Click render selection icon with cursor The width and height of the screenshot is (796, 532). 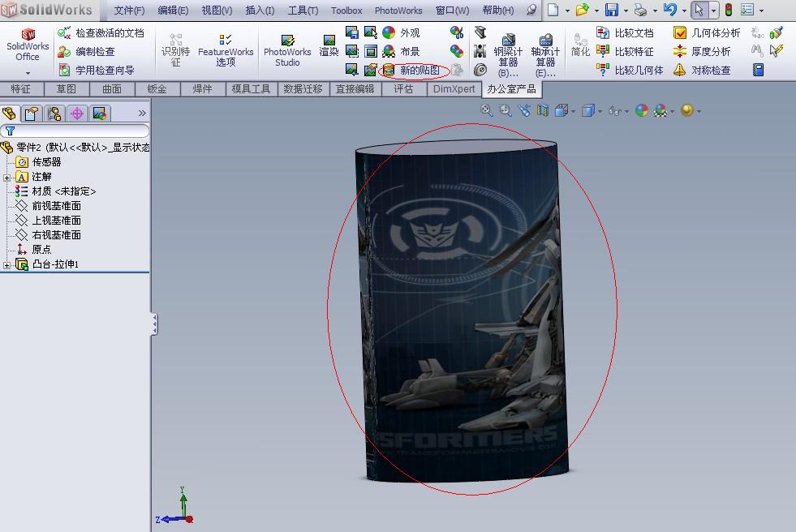tap(371, 32)
